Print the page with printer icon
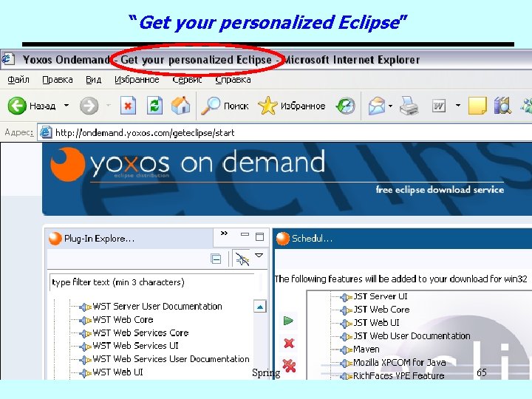The width and height of the screenshot is (532, 399). 409,106
